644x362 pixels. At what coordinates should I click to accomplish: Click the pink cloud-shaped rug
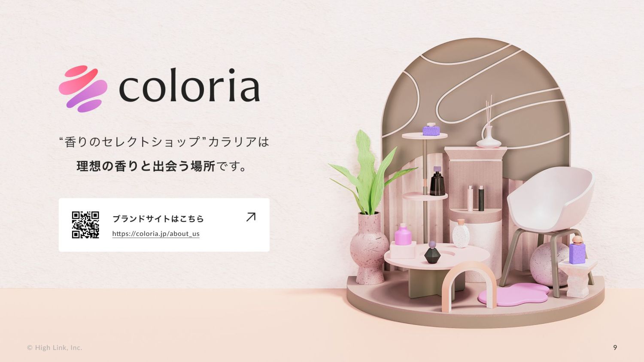pos(513,294)
